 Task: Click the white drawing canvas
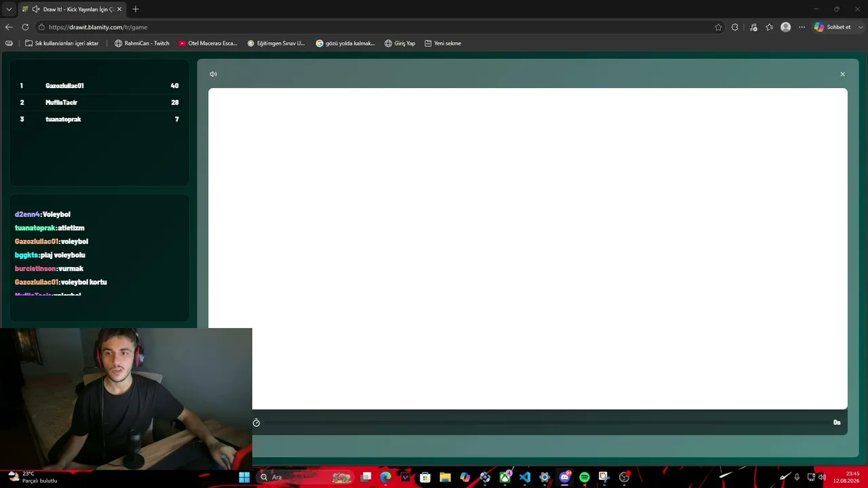pos(528,249)
